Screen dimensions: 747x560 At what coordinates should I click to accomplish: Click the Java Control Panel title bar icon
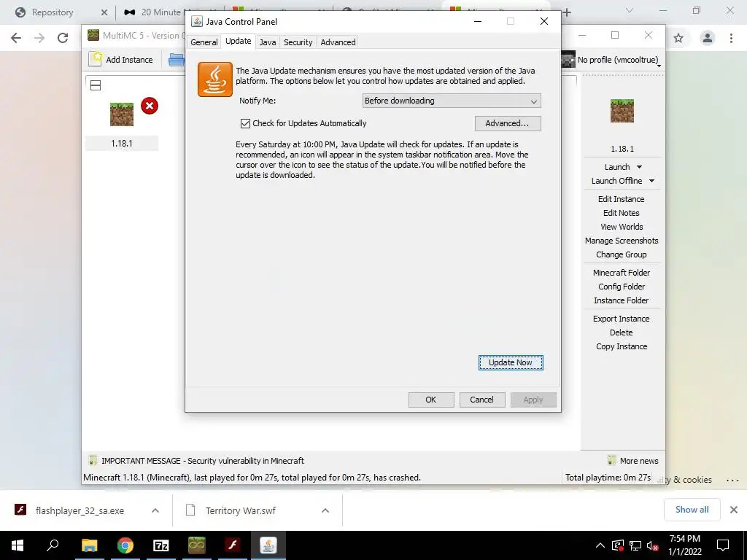coord(197,21)
